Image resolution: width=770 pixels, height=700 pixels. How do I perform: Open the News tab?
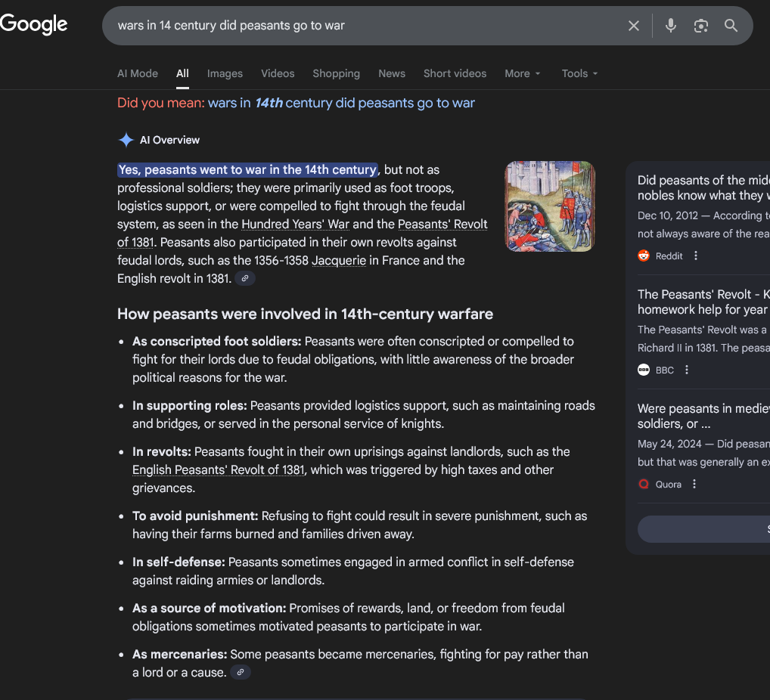click(391, 73)
